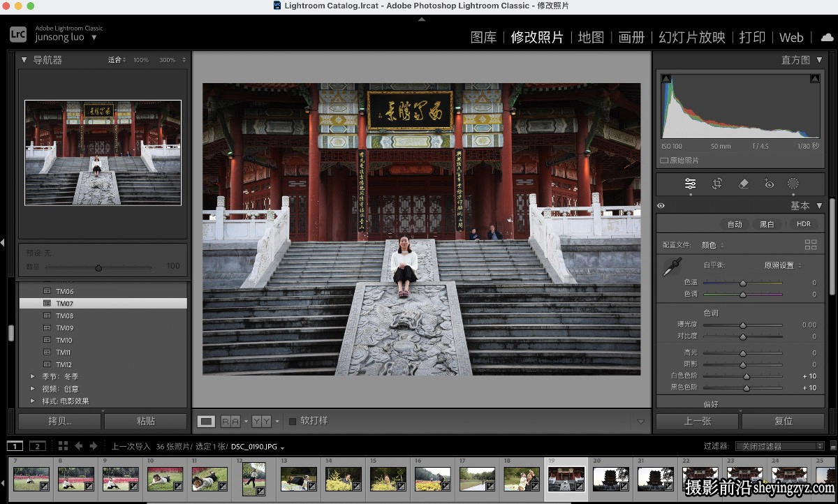Click the 粘贴 paste settings button
838x504 pixels.
(x=145, y=421)
